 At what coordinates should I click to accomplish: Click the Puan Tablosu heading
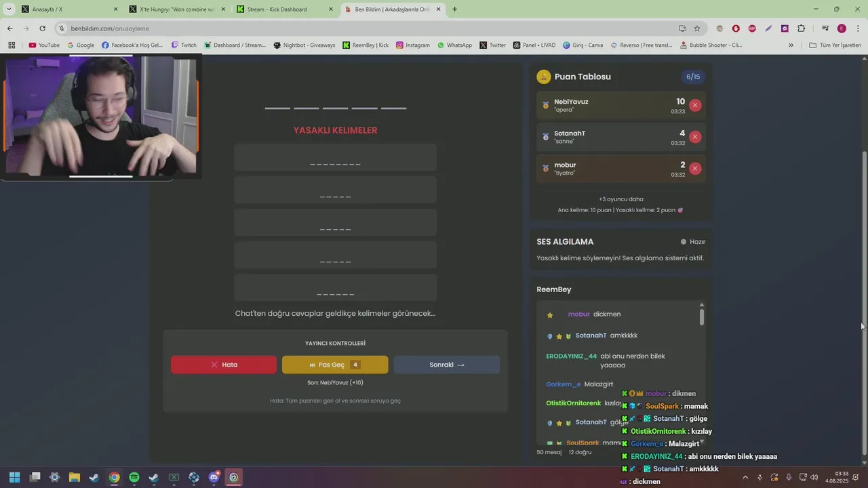point(583,77)
